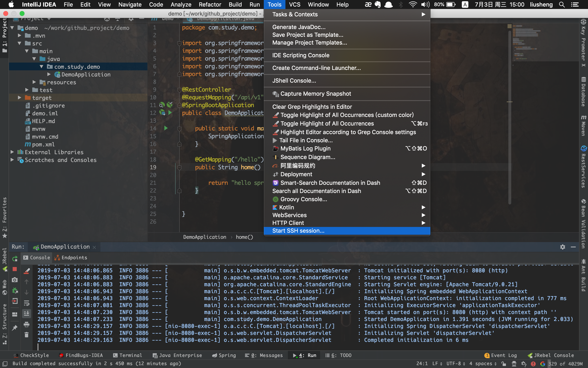This screenshot has height=368, width=588.
Task: Expand the .mvn folder
Action: [19, 36]
